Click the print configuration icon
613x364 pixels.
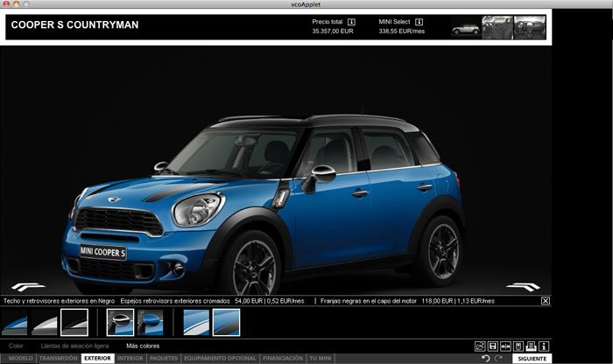click(531, 346)
